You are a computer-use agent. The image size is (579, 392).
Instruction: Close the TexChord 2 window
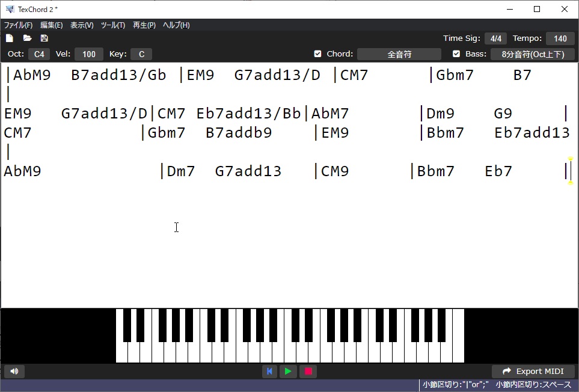point(564,9)
